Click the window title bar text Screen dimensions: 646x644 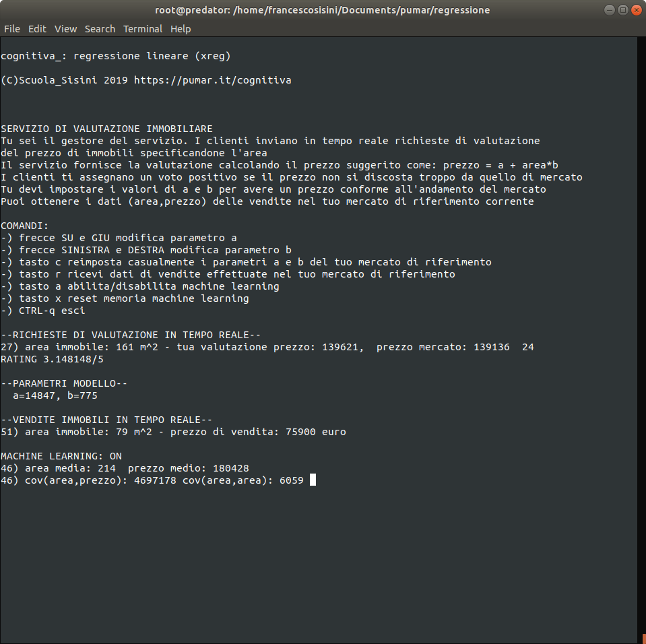pyautogui.click(x=322, y=10)
